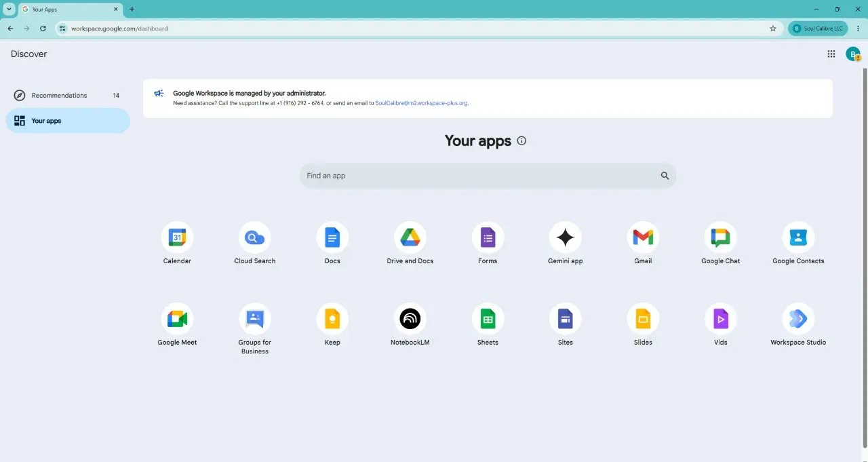Open the Gmail app

643,244
